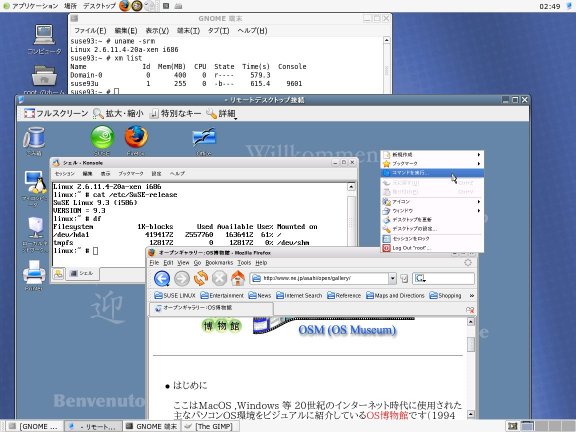Image resolution: width=576 pixels, height=432 pixels.
Task: Open root's home folder on GNOME desktop
Action: (x=44, y=80)
